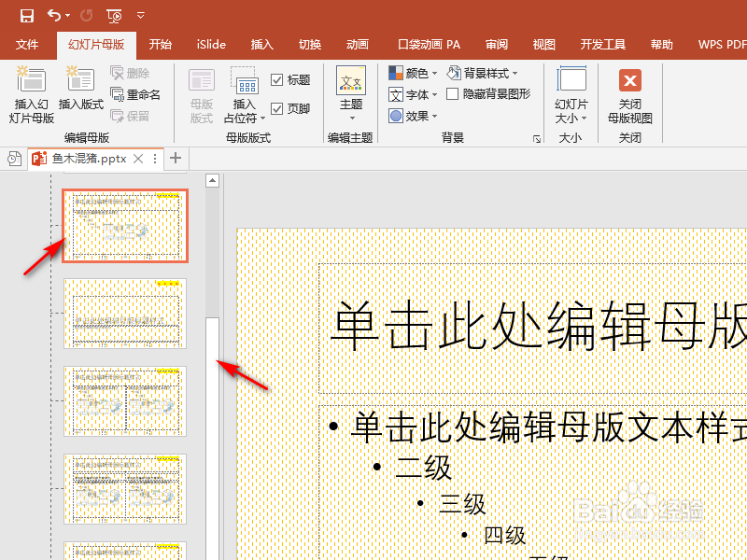This screenshot has width=747, height=560.
Task: Select the fourth comparison layout thumbnail
Action: 125,488
